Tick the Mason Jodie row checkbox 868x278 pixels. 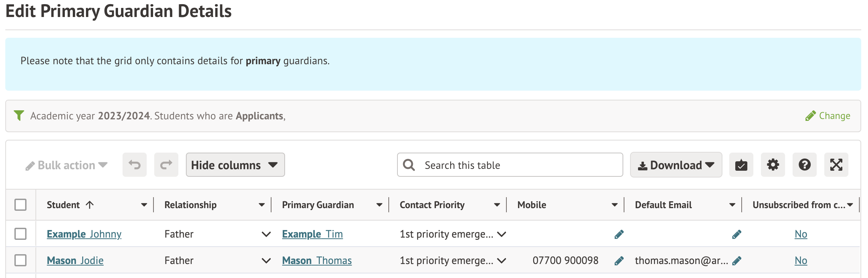point(20,260)
